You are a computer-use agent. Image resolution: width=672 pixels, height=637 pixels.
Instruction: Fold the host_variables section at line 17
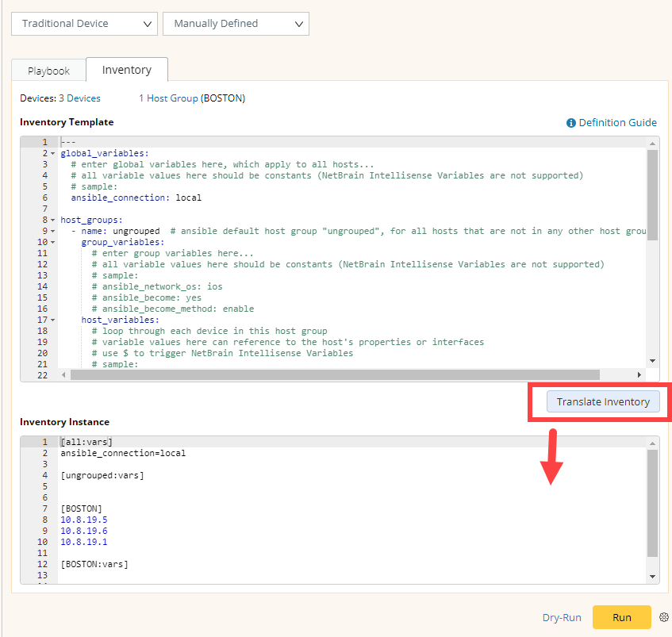tap(52, 320)
